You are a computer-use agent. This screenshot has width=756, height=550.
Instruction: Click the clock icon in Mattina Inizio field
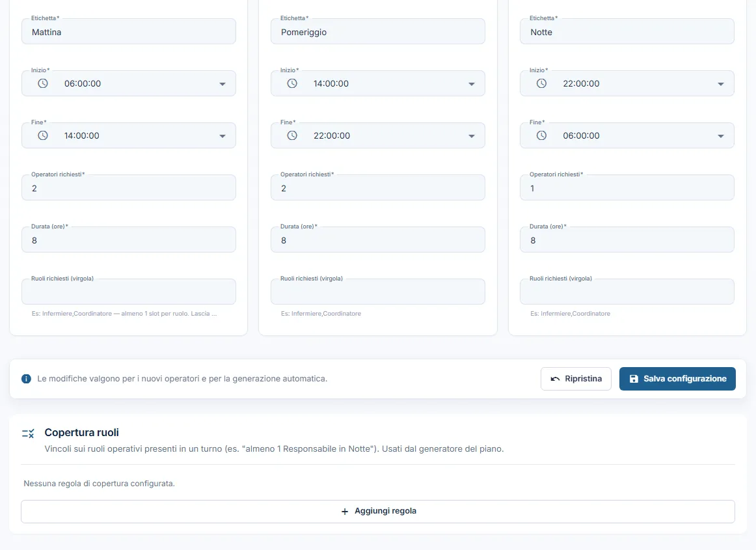coord(43,83)
